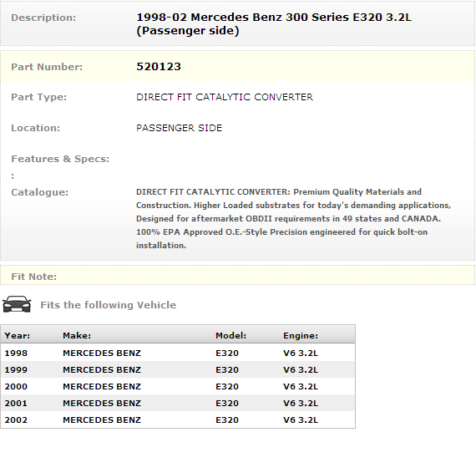
Task: Click V6 3.2L engine in the 1998 row
Action: [301, 353]
